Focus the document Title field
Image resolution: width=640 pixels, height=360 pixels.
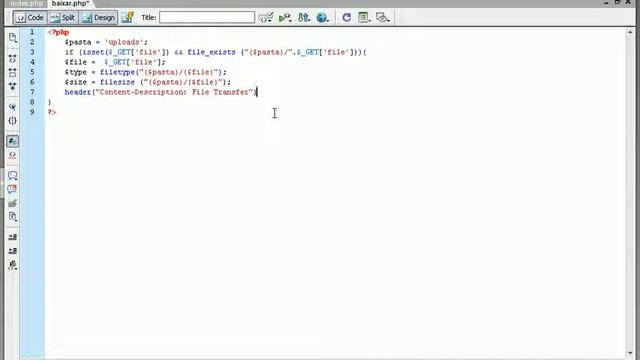[x=207, y=17]
